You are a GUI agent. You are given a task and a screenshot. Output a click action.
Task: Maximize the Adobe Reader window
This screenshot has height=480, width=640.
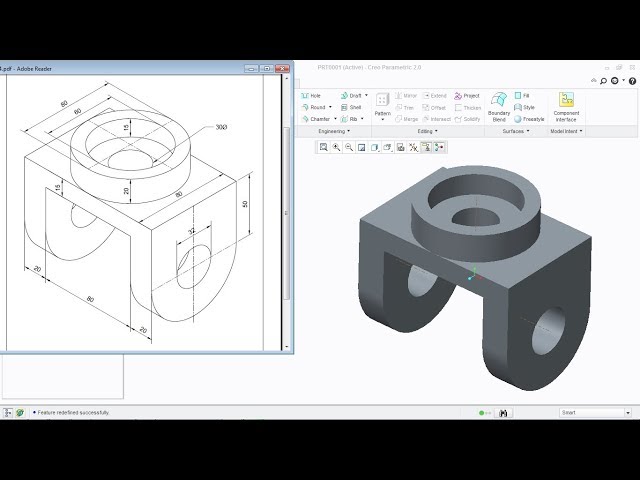tap(267, 69)
